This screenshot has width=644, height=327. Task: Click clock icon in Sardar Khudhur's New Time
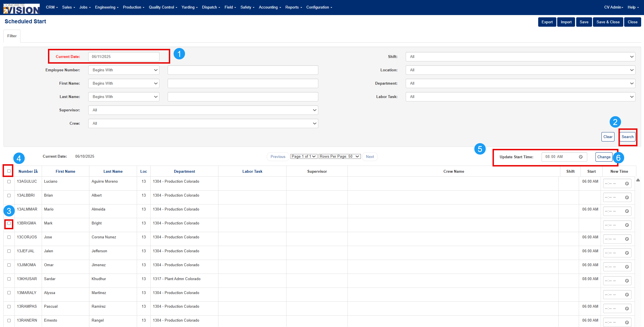pyautogui.click(x=627, y=281)
